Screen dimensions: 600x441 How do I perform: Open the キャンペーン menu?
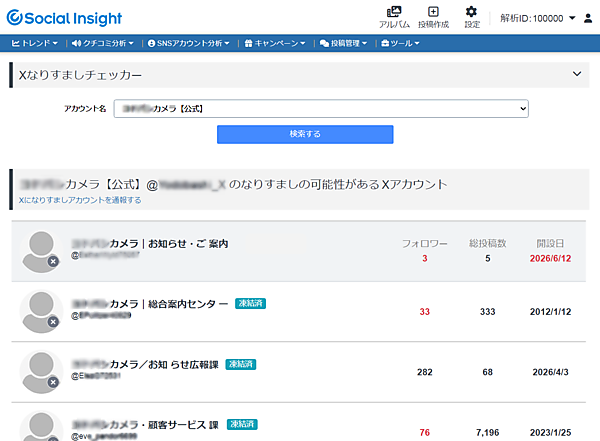coord(275,43)
